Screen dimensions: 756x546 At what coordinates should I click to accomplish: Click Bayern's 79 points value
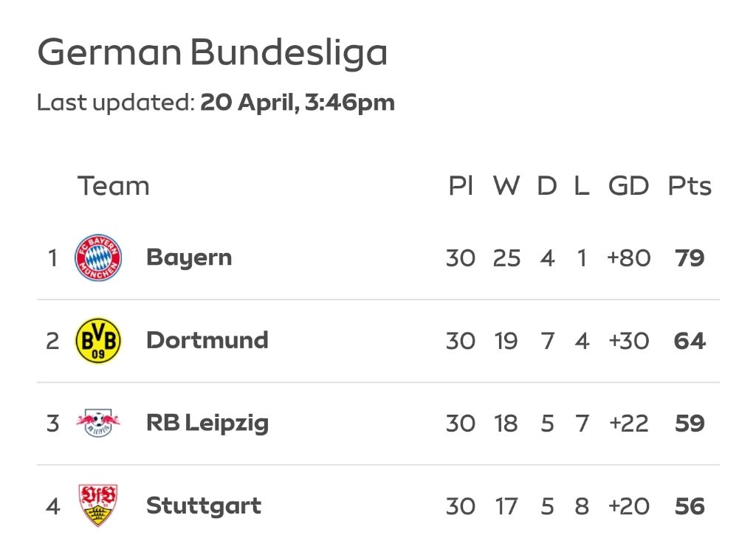[690, 258]
